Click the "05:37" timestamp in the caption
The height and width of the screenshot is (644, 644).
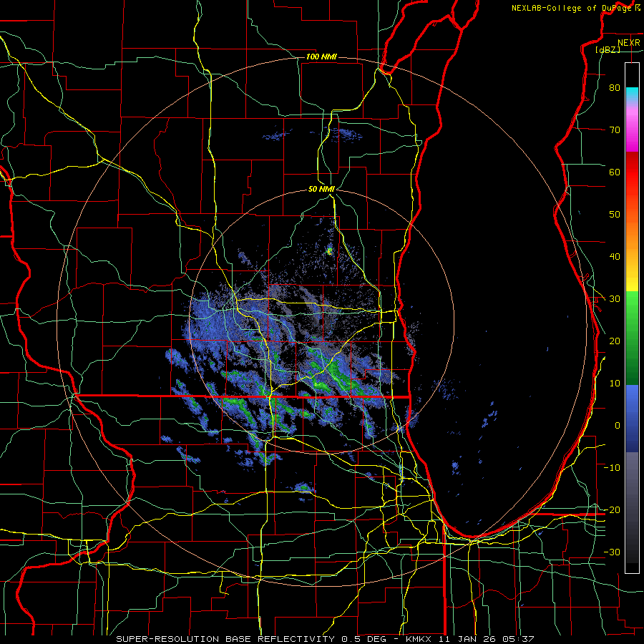pos(517,639)
